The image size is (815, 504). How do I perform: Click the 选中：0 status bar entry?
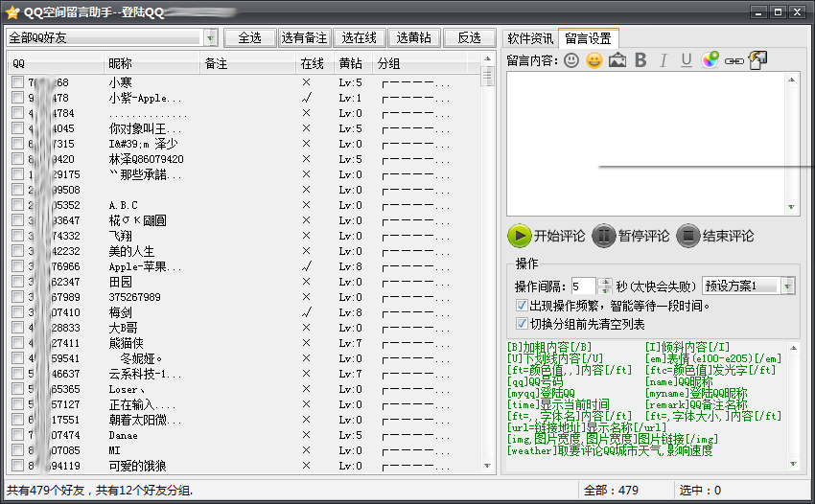coord(700,490)
